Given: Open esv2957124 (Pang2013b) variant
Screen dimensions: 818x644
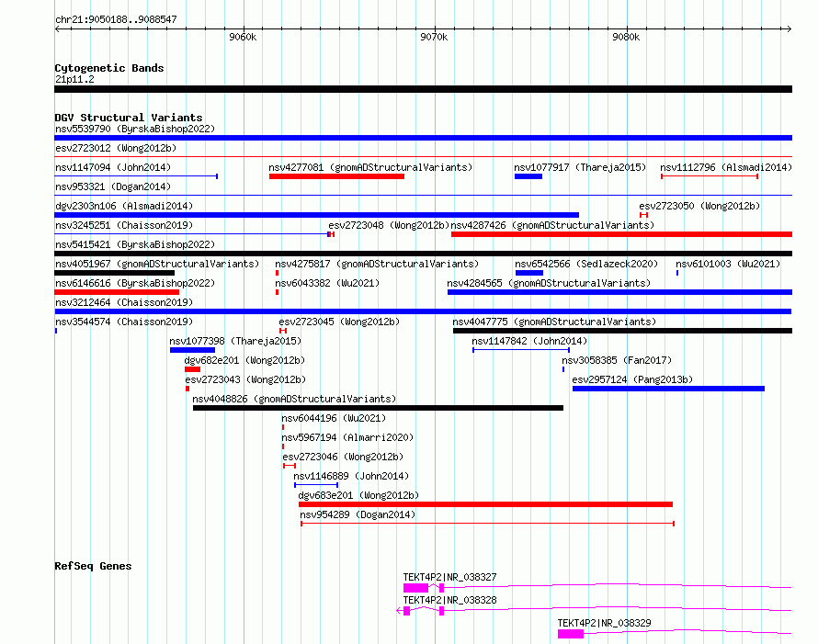Looking at the screenshot, I should 632,379.
